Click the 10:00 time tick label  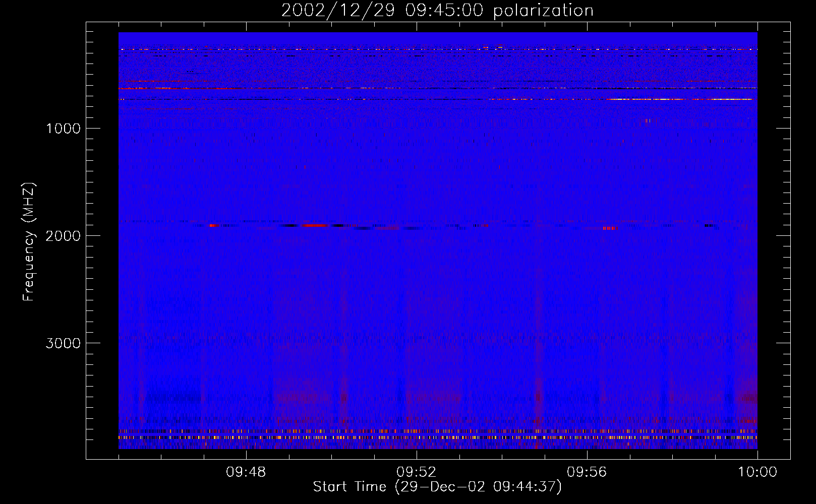click(757, 472)
